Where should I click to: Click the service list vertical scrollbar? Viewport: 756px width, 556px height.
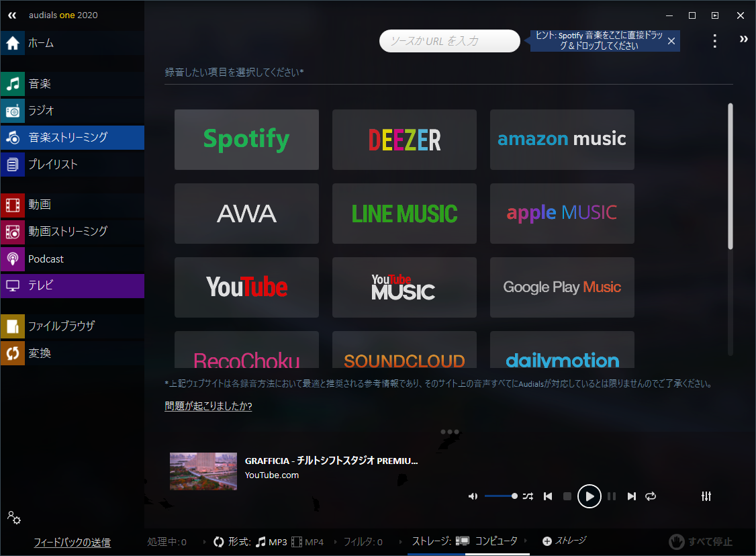pyautogui.click(x=730, y=176)
